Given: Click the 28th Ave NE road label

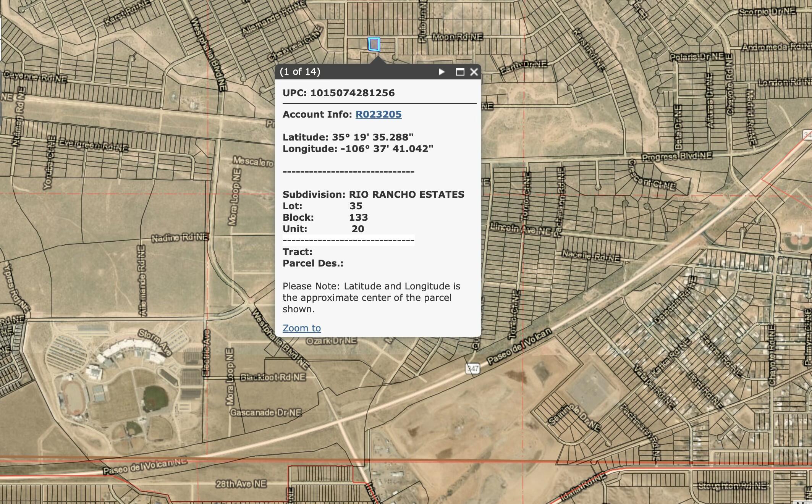Looking at the screenshot, I should (x=241, y=484).
